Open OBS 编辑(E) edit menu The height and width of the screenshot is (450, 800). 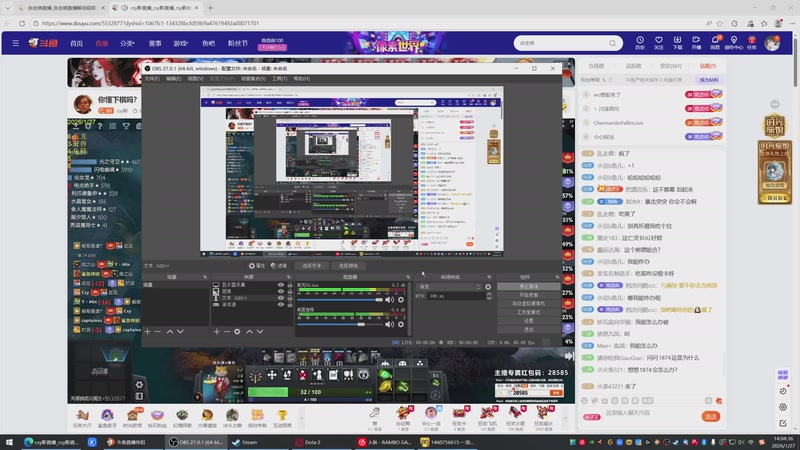(x=173, y=79)
